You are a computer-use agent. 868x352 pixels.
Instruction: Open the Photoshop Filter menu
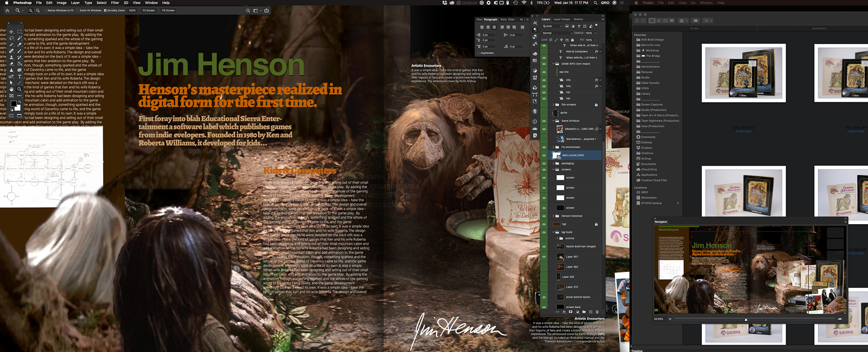[115, 3]
